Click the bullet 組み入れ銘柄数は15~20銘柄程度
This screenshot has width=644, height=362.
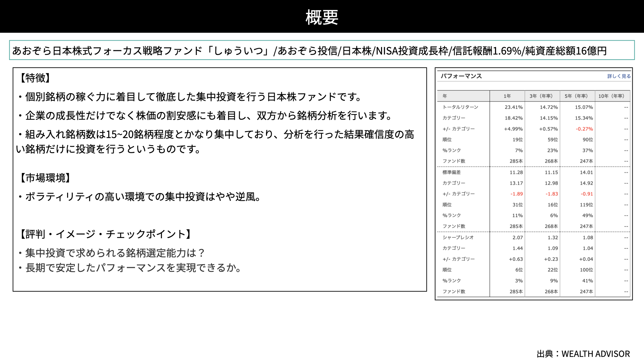pyautogui.click(x=215, y=141)
